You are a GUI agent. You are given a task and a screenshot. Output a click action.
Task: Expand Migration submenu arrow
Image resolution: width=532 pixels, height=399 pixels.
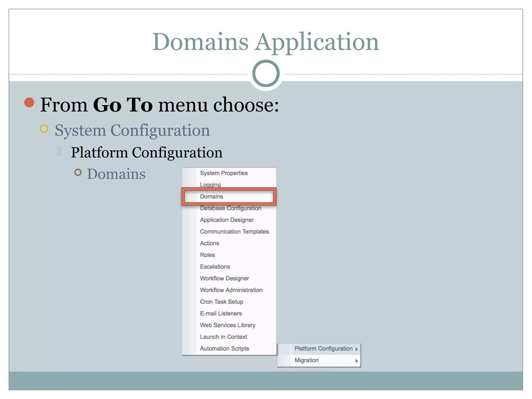click(356, 361)
